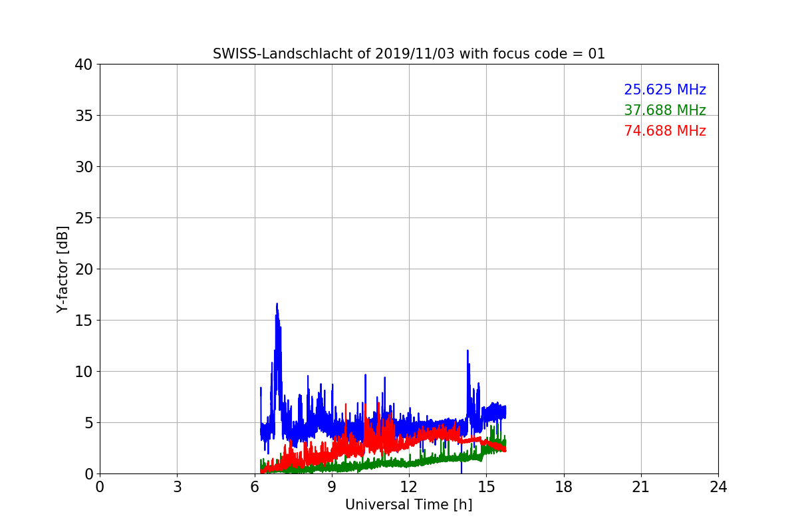Select the blue '25.625 MHz' legend label

665,90
